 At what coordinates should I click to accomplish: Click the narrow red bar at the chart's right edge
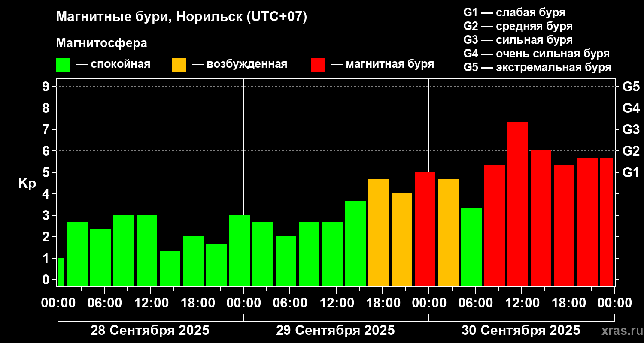tap(607, 222)
